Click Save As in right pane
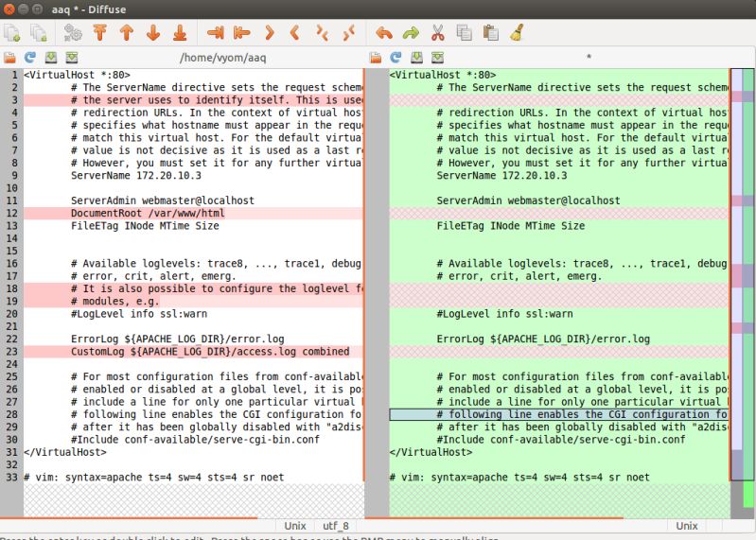The image size is (756, 540). (438, 58)
